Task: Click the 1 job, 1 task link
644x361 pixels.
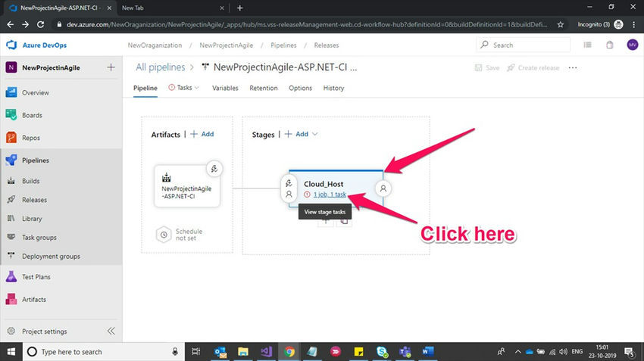Action: (x=330, y=195)
